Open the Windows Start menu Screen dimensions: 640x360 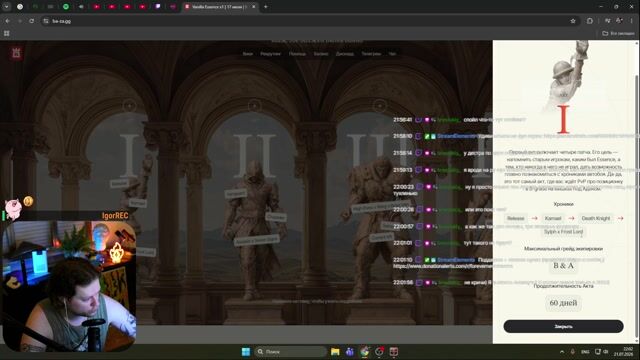tap(246, 351)
